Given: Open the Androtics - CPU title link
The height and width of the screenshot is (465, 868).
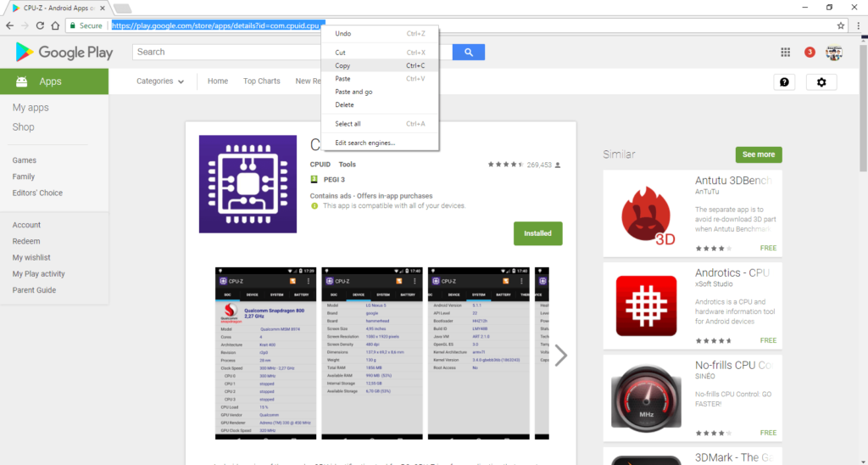Looking at the screenshot, I should 732,272.
